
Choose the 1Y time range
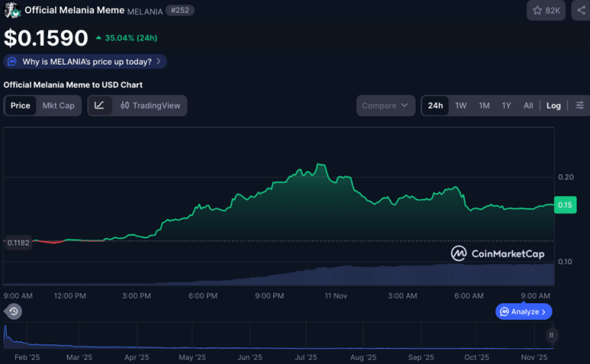click(x=507, y=106)
